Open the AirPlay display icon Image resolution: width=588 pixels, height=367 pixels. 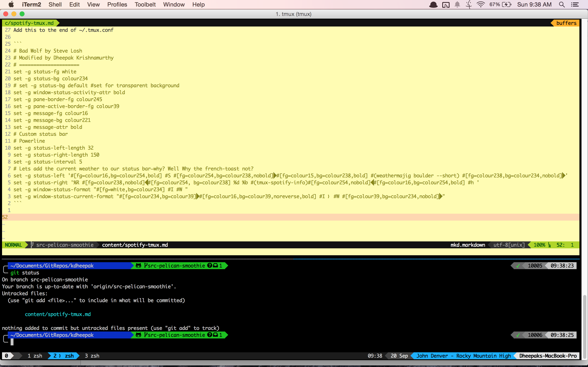[x=446, y=5]
